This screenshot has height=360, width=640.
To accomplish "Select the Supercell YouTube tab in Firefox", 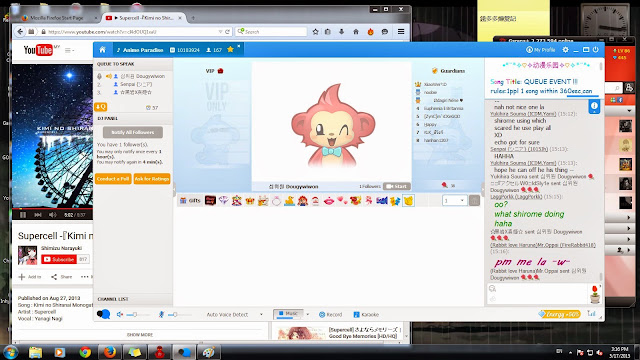I will 143,18.
